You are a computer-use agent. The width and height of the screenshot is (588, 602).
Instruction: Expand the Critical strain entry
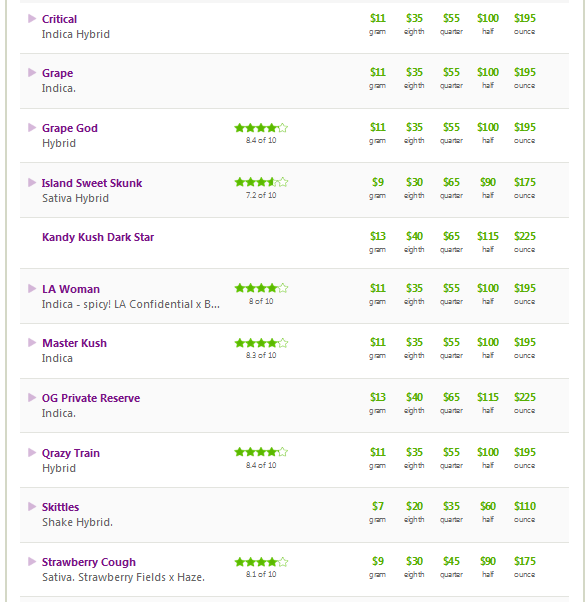point(32,18)
